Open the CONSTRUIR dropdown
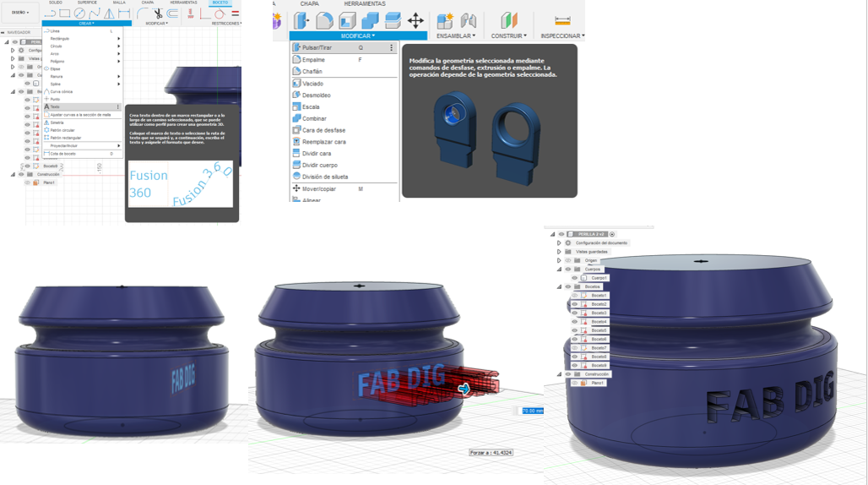Screen dimensions: 868x485 (509, 36)
